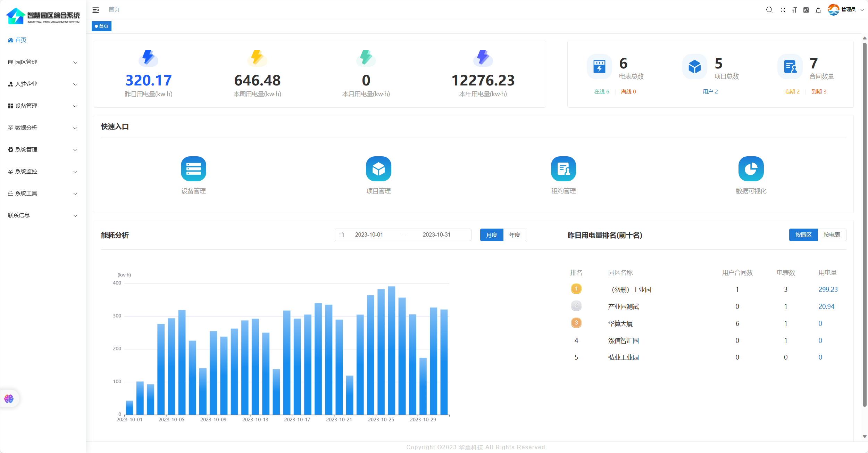Viewport: 868px width, 453px height.
Task: Click the 用户 2 project link
Action: (710, 92)
